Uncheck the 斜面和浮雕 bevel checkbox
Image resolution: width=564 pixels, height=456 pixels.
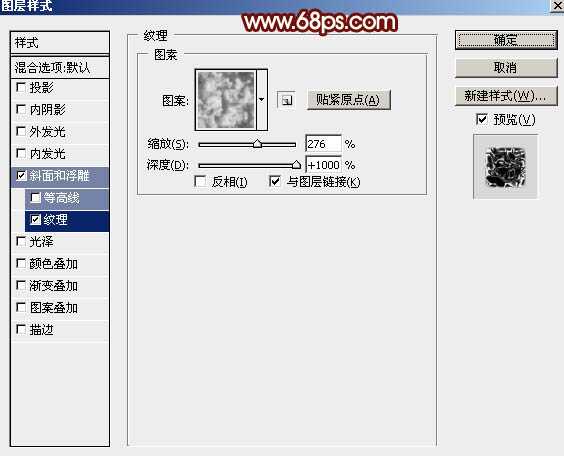21,175
